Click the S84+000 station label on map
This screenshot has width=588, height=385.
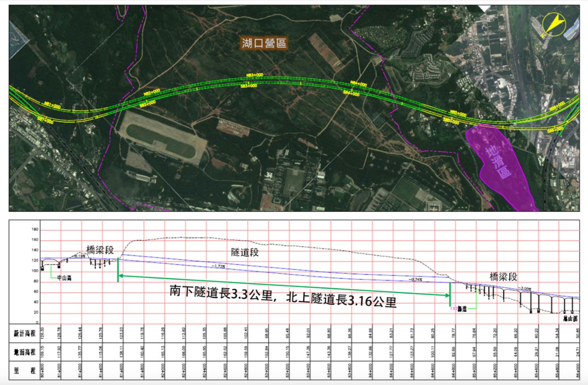coord(351,93)
